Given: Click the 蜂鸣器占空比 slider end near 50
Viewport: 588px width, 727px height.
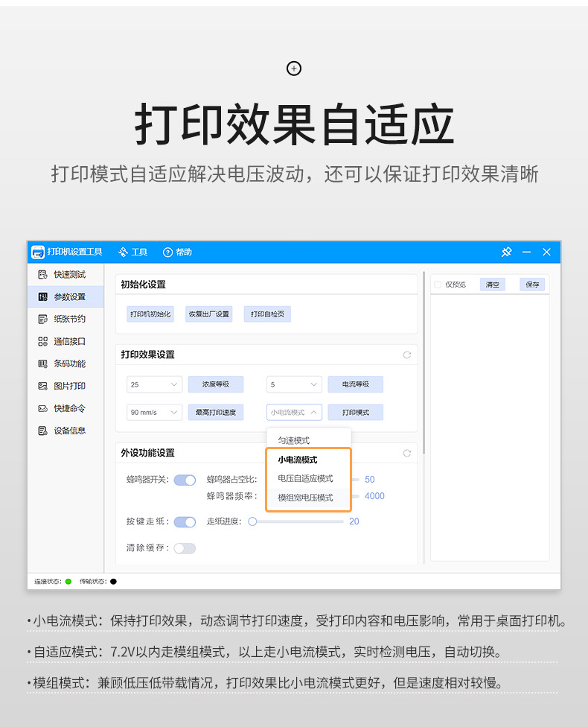Looking at the screenshot, I should [x=355, y=480].
